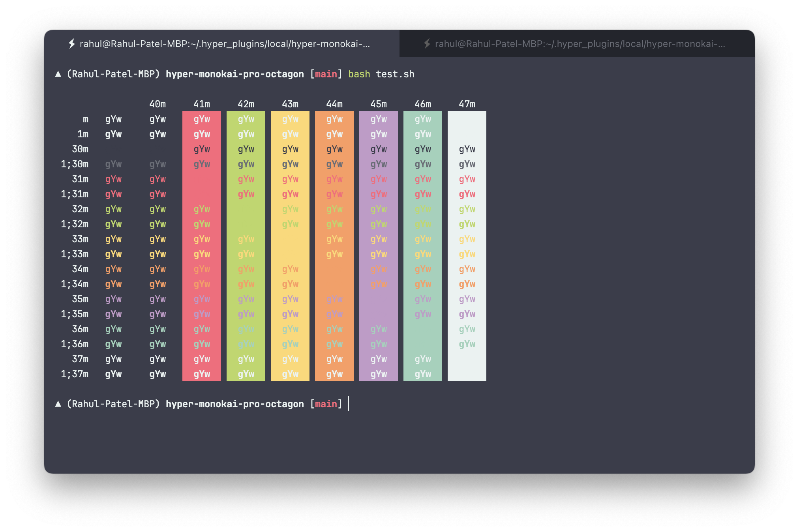Viewport: 799px width, 532px height.
Task: Click the yellow 43m color column
Action: [290, 246]
